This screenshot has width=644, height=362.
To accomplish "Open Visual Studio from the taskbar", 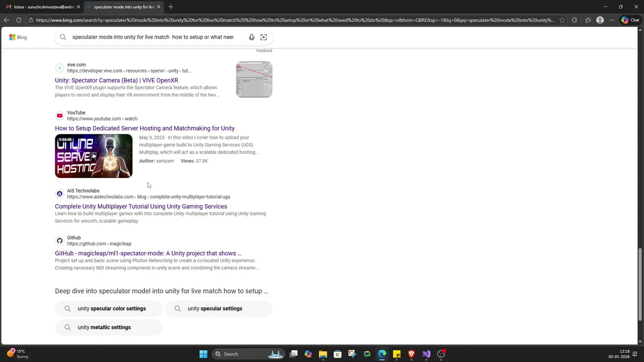I will [x=426, y=354].
